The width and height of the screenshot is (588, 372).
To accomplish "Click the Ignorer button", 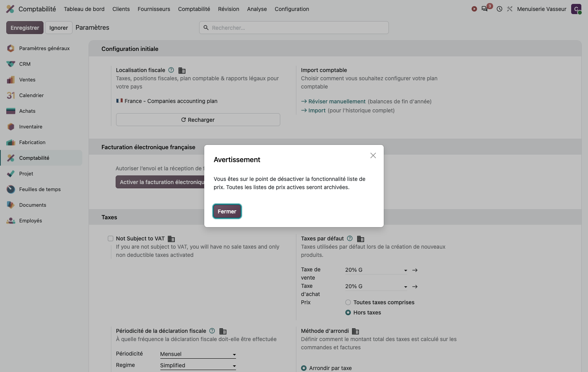I will tap(59, 28).
